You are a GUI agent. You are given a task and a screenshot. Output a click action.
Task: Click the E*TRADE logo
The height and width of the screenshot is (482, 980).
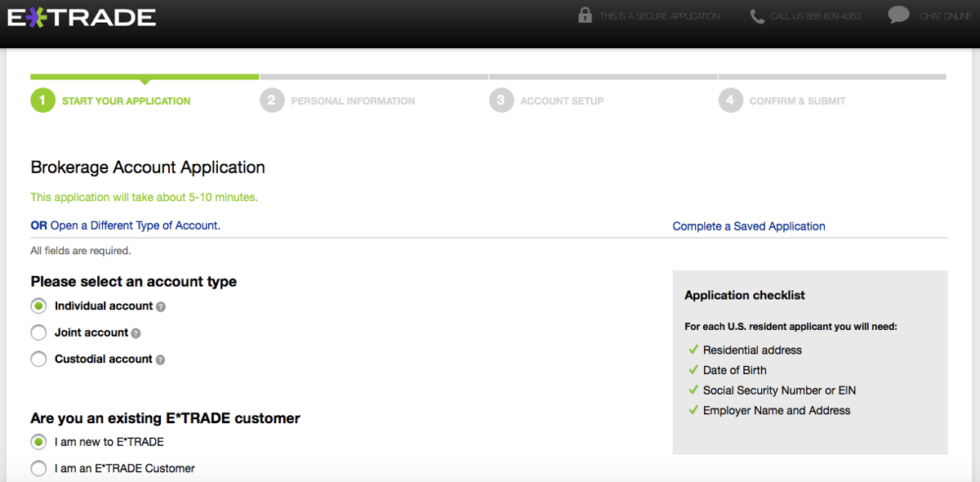pyautogui.click(x=82, y=16)
